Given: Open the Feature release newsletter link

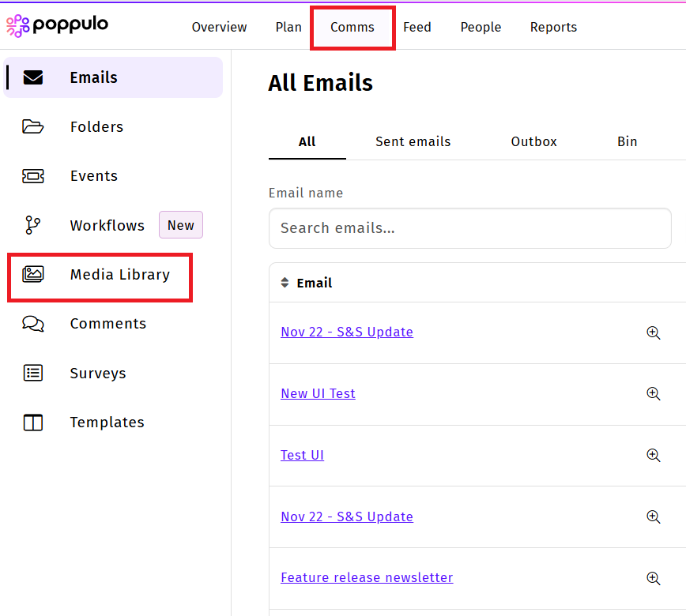Looking at the screenshot, I should (x=367, y=578).
